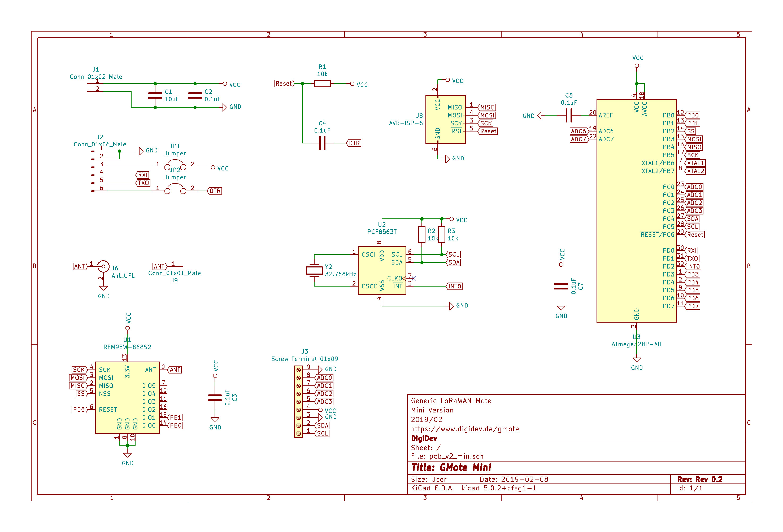Select jumper JP1 arc symbol
The image size is (783, 532).
click(x=175, y=165)
